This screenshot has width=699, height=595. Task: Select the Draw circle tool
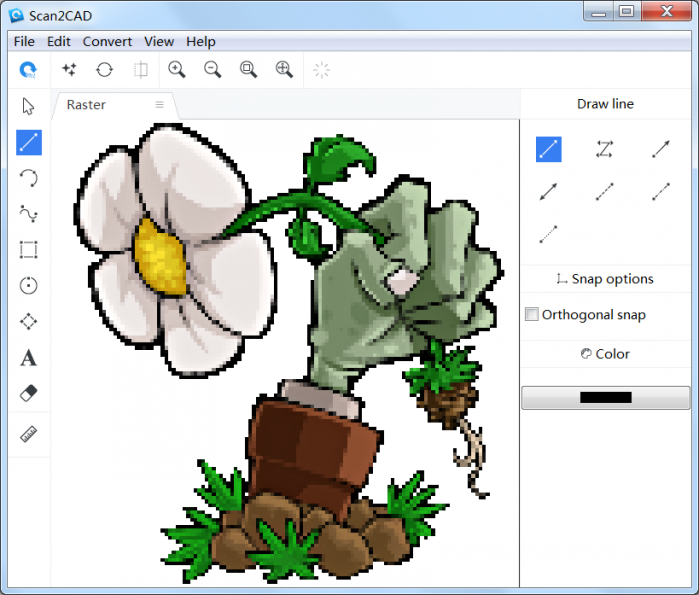[x=29, y=285]
